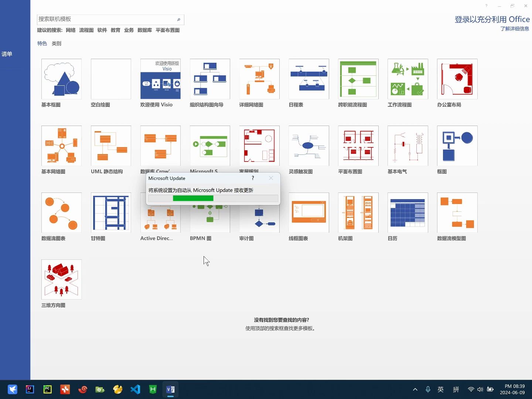Switch to the 特色 tab
The width and height of the screenshot is (532, 399).
42,44
